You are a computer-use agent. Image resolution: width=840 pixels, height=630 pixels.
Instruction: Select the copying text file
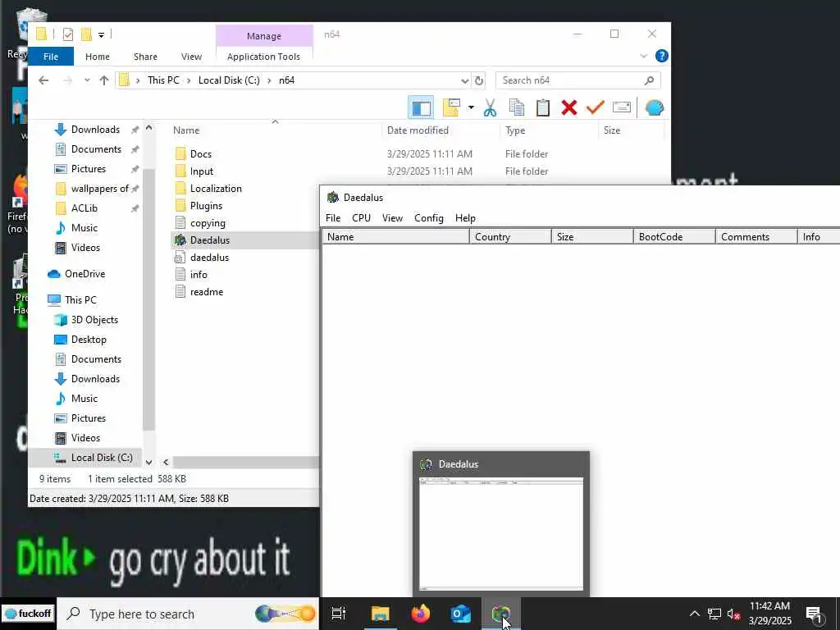pos(208,223)
